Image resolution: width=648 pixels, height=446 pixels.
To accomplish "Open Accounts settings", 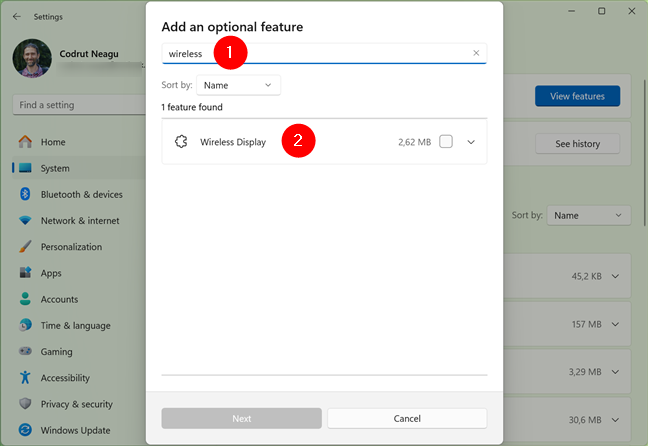I will click(x=79, y=299).
